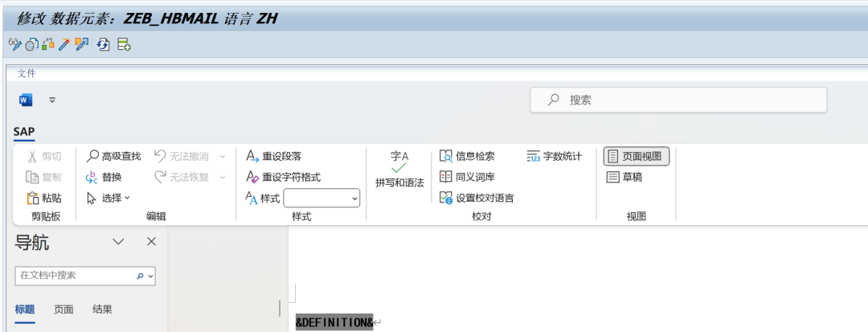The height and width of the screenshot is (332, 868).
Task: Click 重设字符格式 reset character format
Action: pyautogui.click(x=284, y=177)
